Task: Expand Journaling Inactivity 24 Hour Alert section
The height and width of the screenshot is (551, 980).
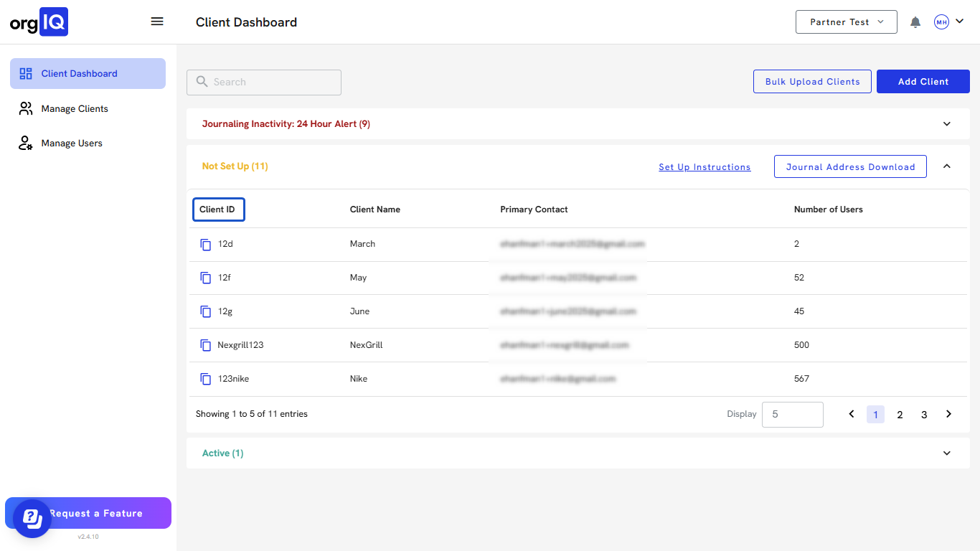Action: 946,124
